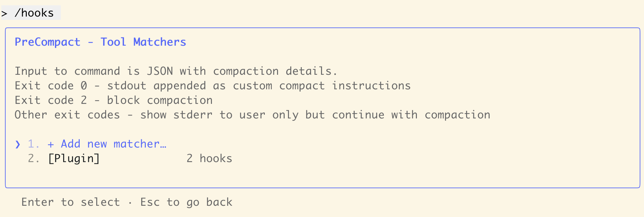This screenshot has width=644, height=217.
Task: Click the prompt chevron before /hooks
Action: [5, 13]
